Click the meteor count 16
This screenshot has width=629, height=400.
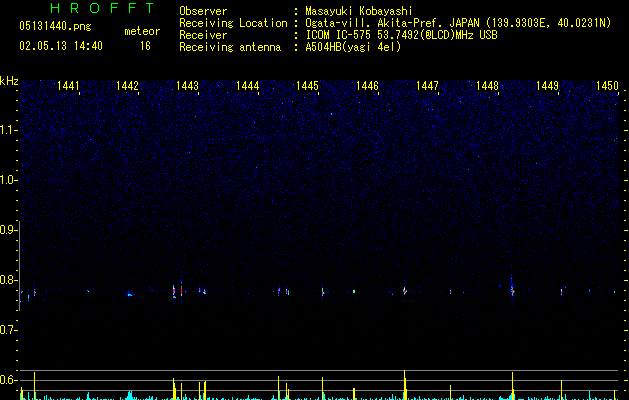click(x=145, y=46)
